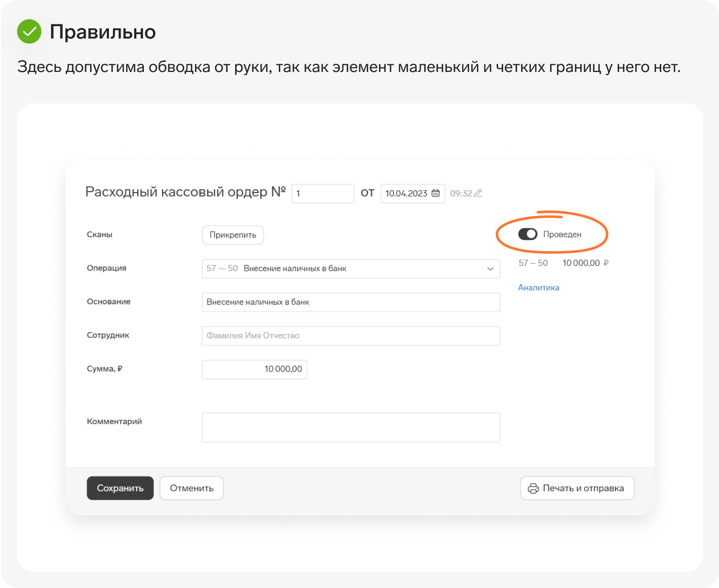
Task: Click the Правильно heading
Action: tap(103, 32)
